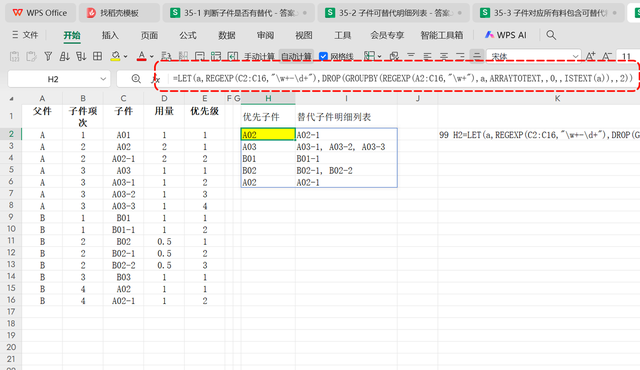Click the top align icon
The width and height of the screenshot is (640, 370).
(411, 56)
